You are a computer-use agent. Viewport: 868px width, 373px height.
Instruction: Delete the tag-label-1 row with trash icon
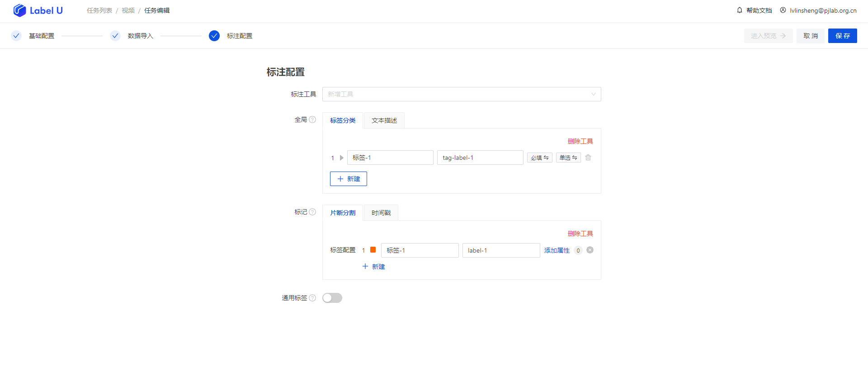tap(588, 158)
